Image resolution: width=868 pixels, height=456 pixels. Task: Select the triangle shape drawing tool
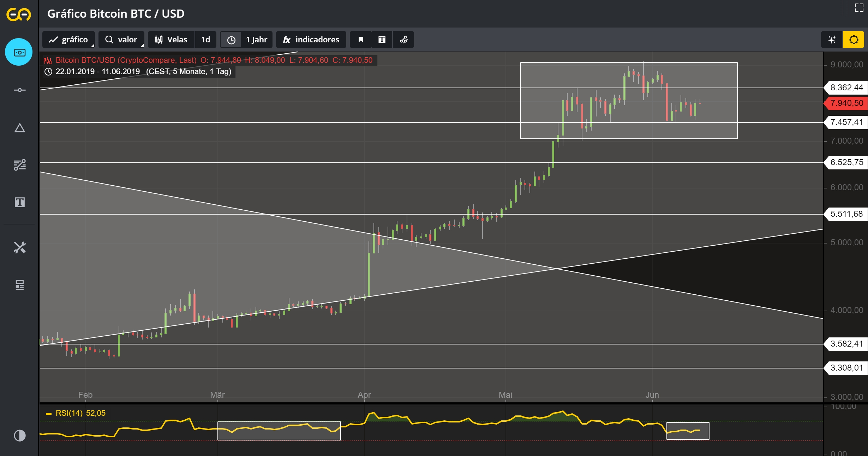coord(19,128)
